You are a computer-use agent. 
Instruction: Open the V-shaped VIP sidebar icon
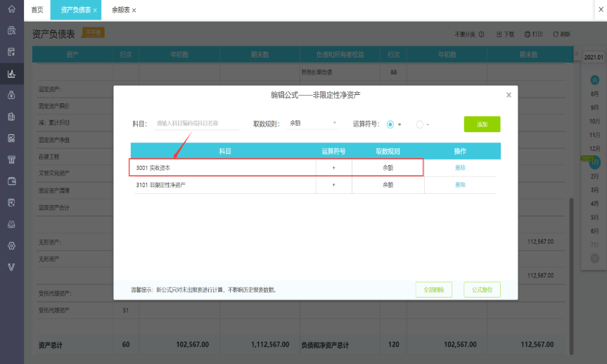12,267
